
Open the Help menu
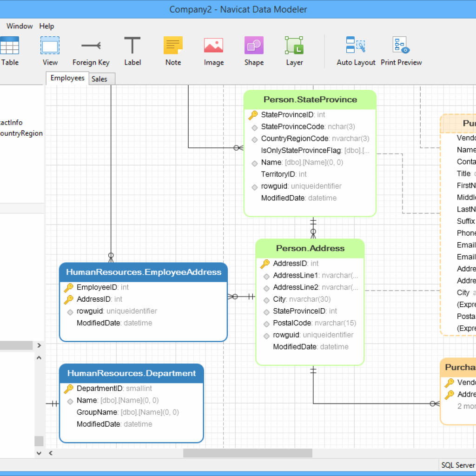[46, 26]
